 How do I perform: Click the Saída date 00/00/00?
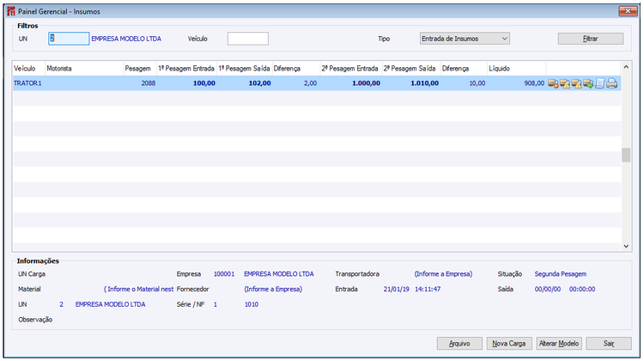(x=548, y=289)
